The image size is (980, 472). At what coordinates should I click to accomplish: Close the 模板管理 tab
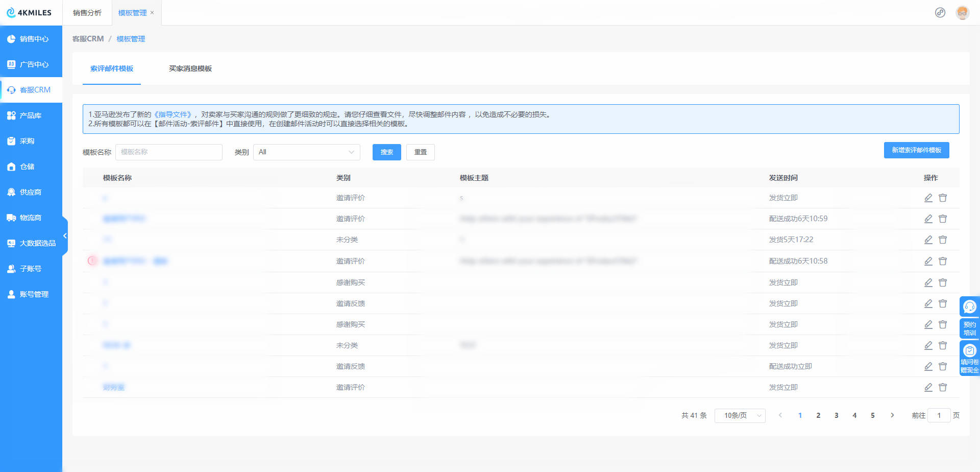[x=152, y=12]
